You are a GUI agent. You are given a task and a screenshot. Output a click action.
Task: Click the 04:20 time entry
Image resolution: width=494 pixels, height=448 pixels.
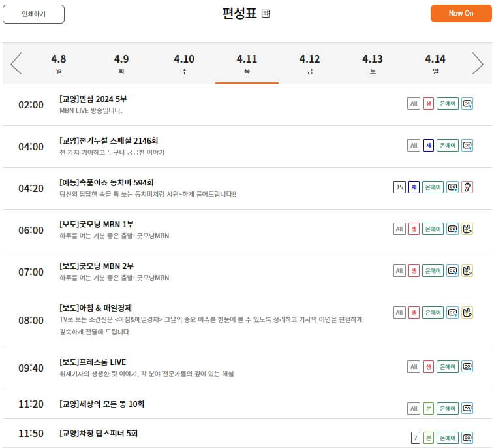click(31, 188)
